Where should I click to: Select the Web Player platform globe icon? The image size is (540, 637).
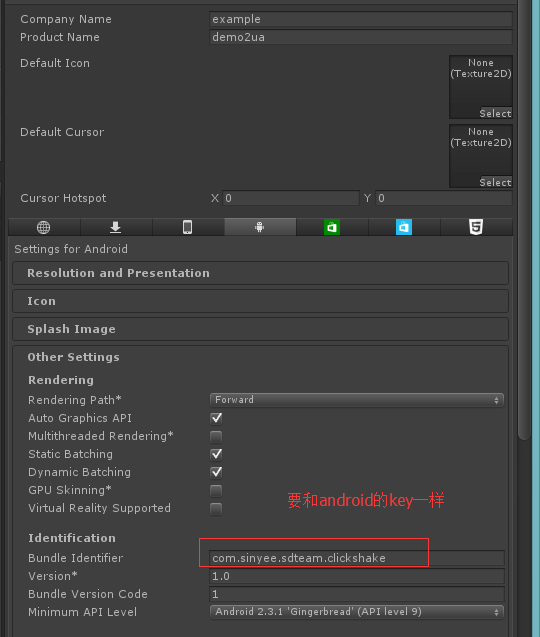(44, 227)
